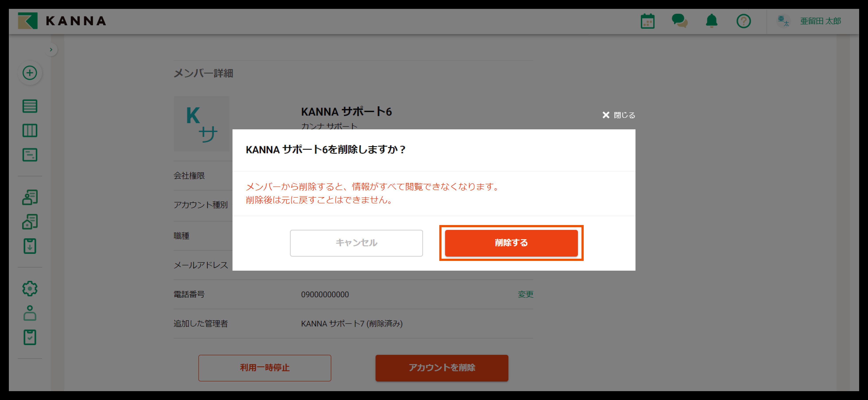This screenshot has width=868, height=400.
Task: Click the clipboard checkmark sidebar icon
Action: tap(30, 337)
